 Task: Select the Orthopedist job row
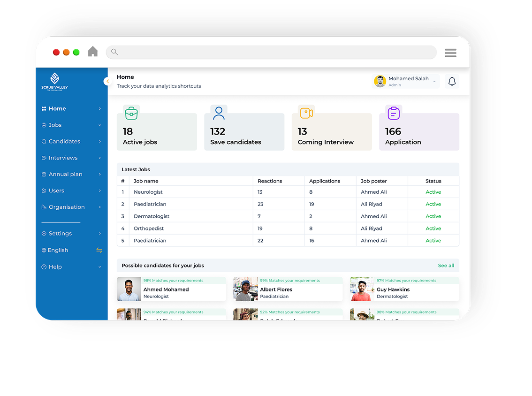288,228
